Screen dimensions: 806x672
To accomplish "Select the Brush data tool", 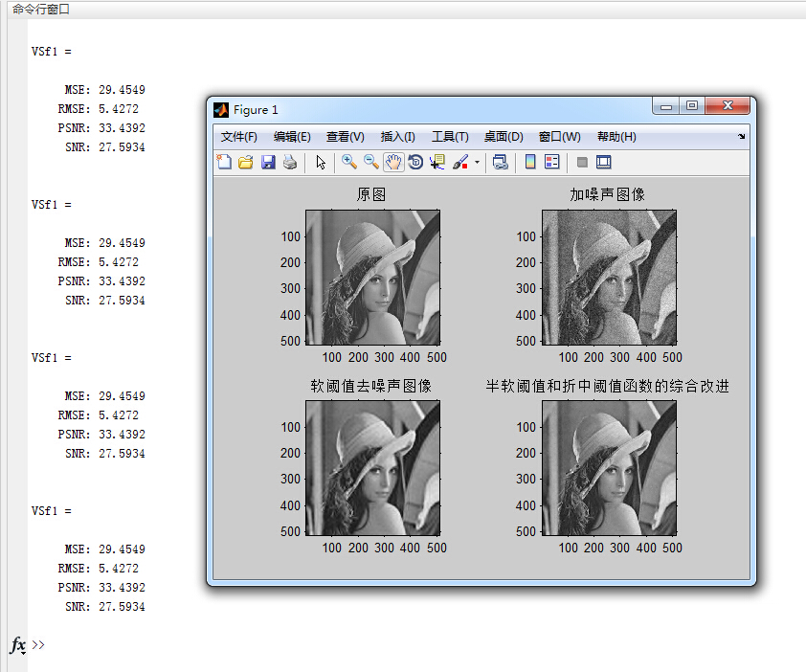I will (460, 163).
